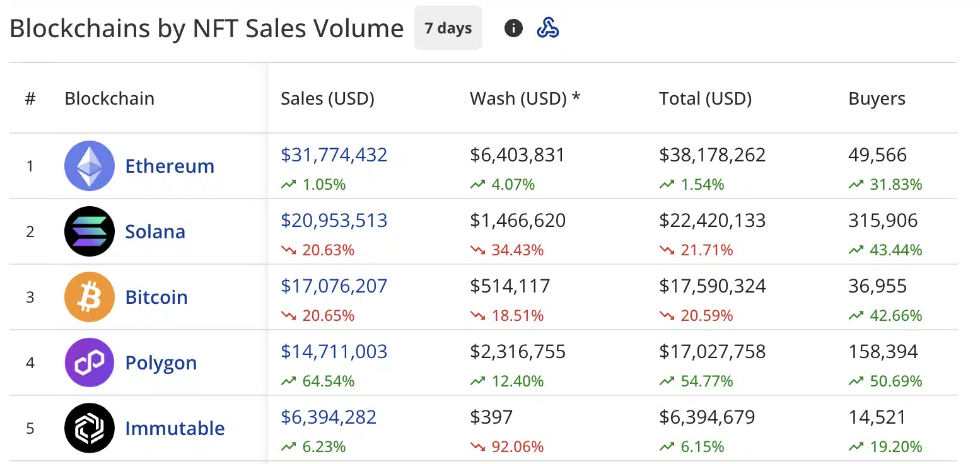Select Bitcoin wash value $514,117
This screenshot has height=464, width=980.
(510, 286)
